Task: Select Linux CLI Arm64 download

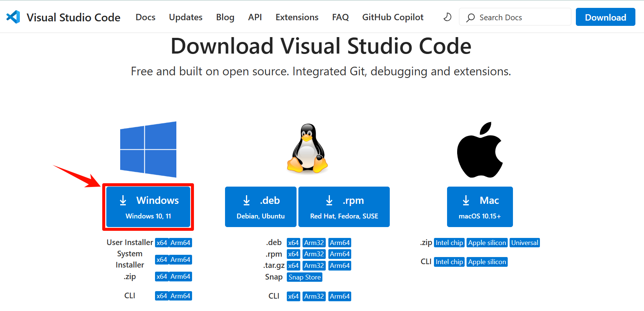Action: coord(340,296)
